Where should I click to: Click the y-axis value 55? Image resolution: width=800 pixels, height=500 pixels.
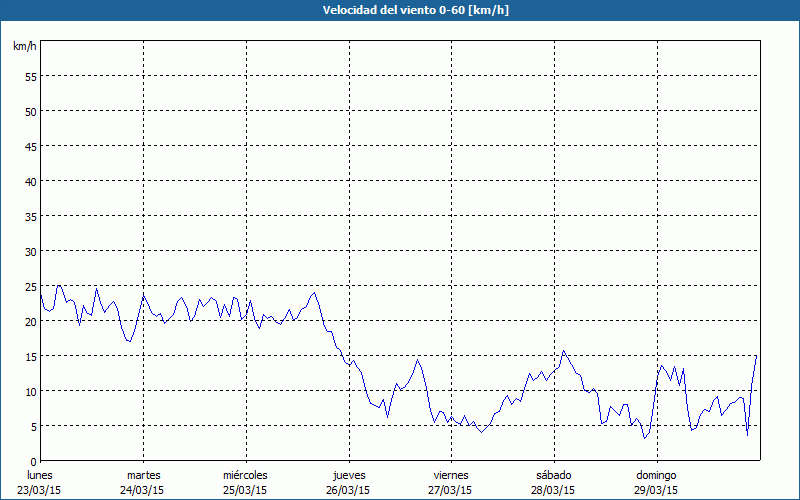[30, 76]
